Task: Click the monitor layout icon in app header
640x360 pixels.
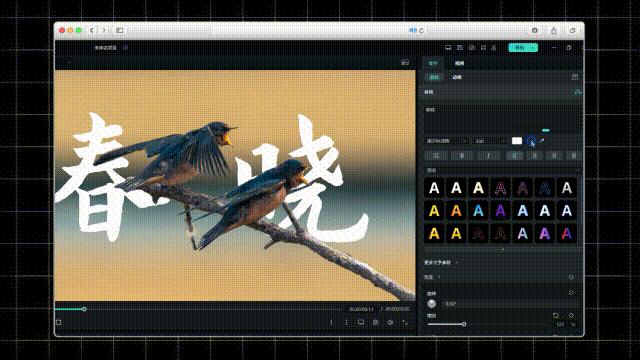Action: pyautogui.click(x=448, y=48)
